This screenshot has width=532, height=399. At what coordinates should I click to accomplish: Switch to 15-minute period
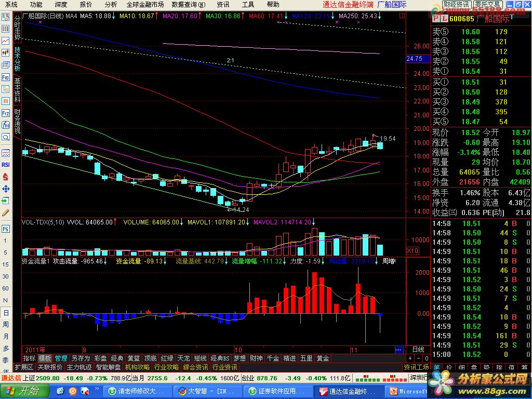5,264
